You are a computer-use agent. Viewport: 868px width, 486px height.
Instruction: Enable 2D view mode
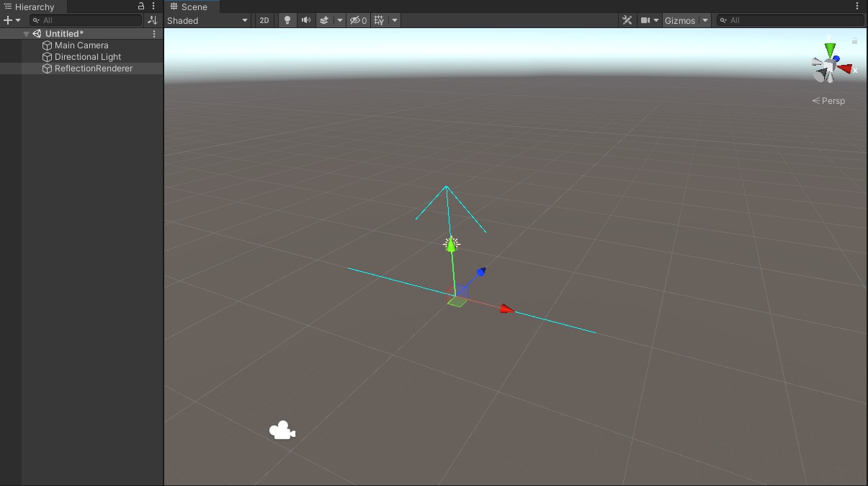264,20
